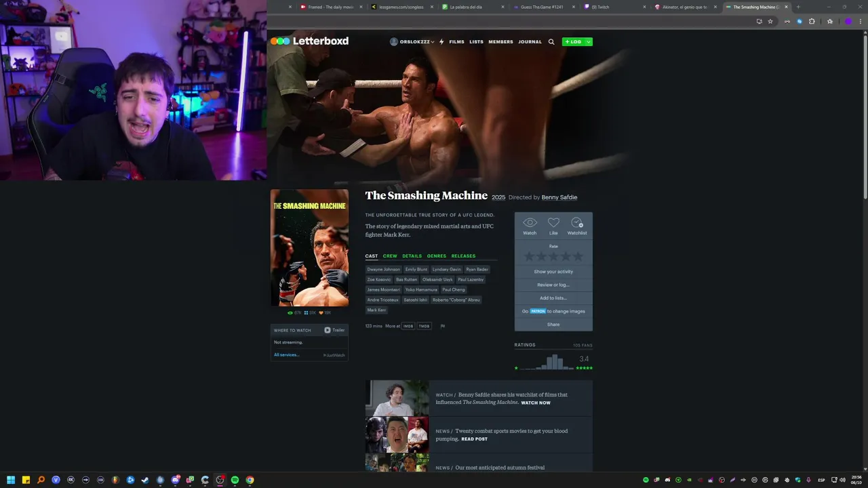Click Review or log...
The height and width of the screenshot is (488, 868).
point(553,285)
